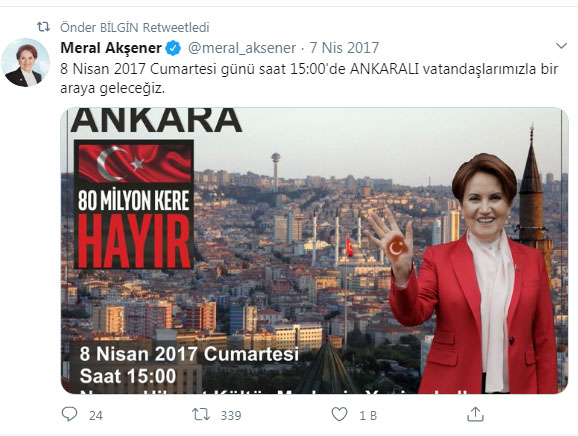
Task: Click the small retweet icon beside Önder BİLGİN
Action: 43,27
